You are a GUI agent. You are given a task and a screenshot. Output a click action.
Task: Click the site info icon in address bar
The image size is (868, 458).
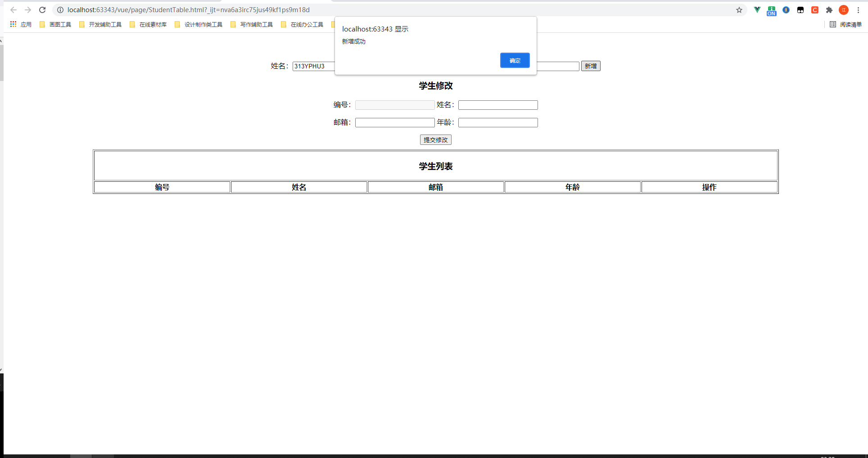pyautogui.click(x=60, y=10)
